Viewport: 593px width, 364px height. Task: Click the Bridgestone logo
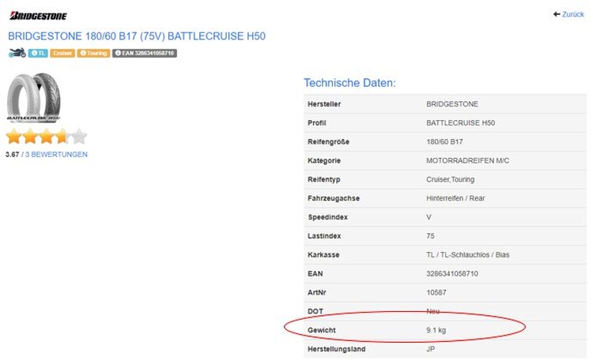[38, 16]
